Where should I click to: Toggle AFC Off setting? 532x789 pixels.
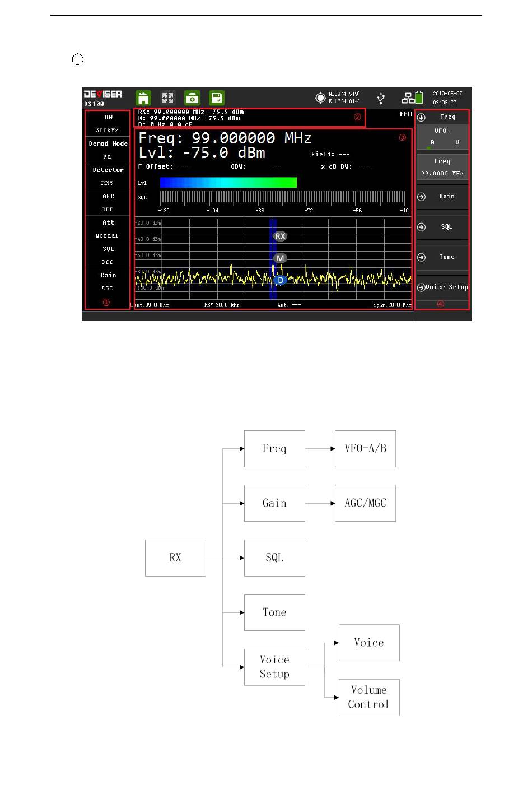pyautogui.click(x=108, y=202)
